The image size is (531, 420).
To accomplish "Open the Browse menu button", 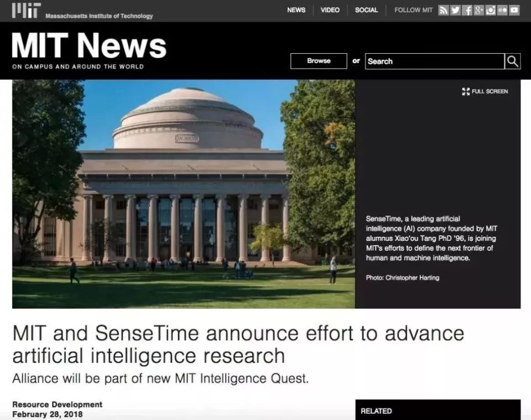I will click(319, 61).
